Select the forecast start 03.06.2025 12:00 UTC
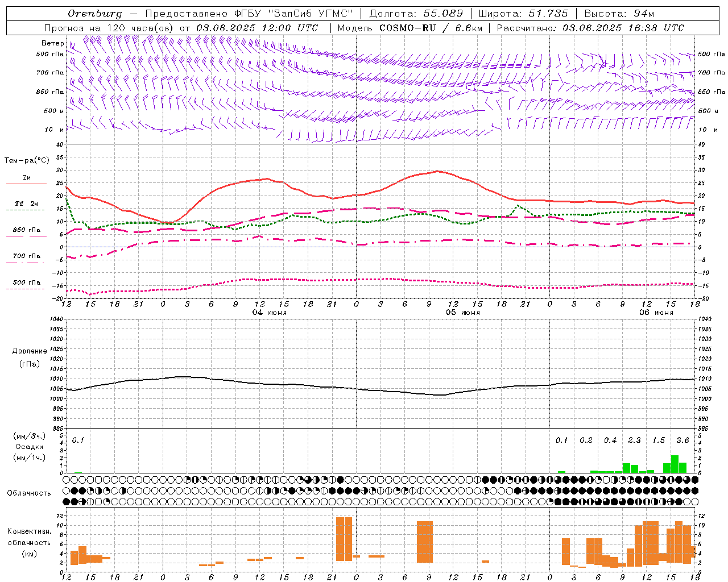The height and width of the screenshot is (582, 728). pos(257,28)
